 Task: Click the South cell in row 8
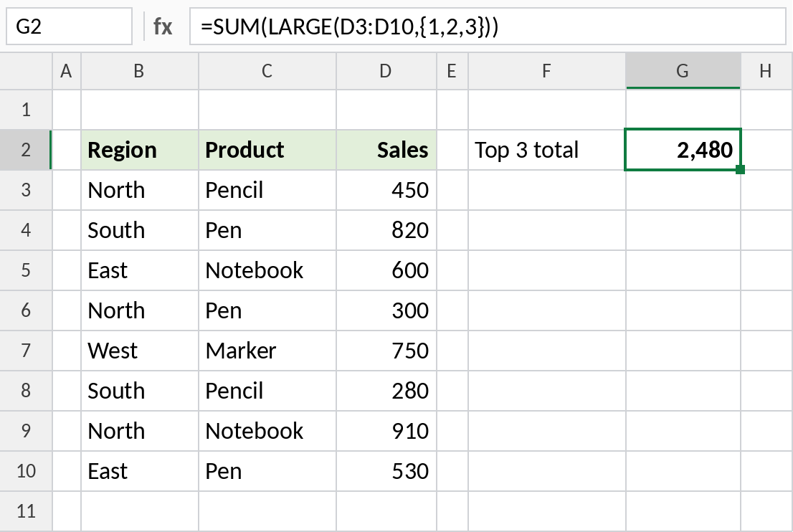140,391
